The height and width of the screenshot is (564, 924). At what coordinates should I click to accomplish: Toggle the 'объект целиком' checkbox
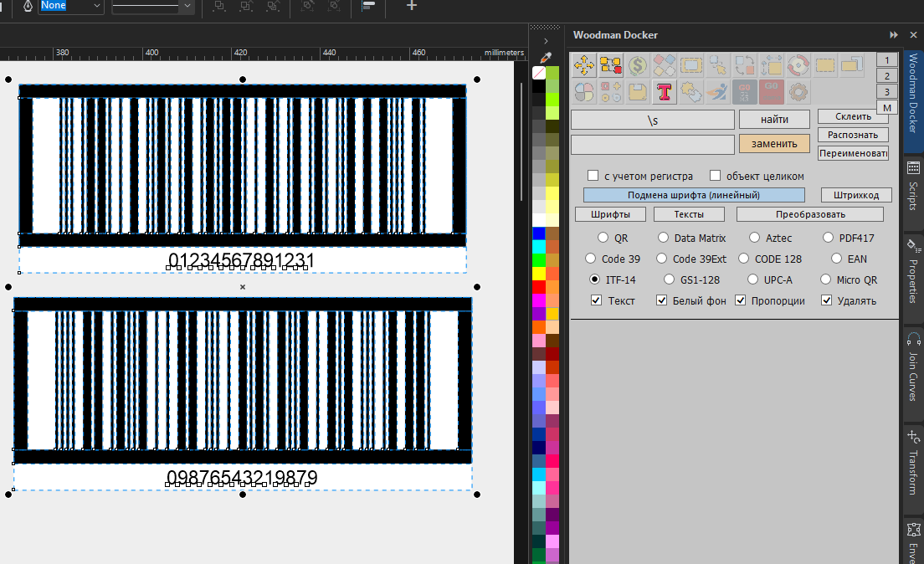(x=715, y=176)
